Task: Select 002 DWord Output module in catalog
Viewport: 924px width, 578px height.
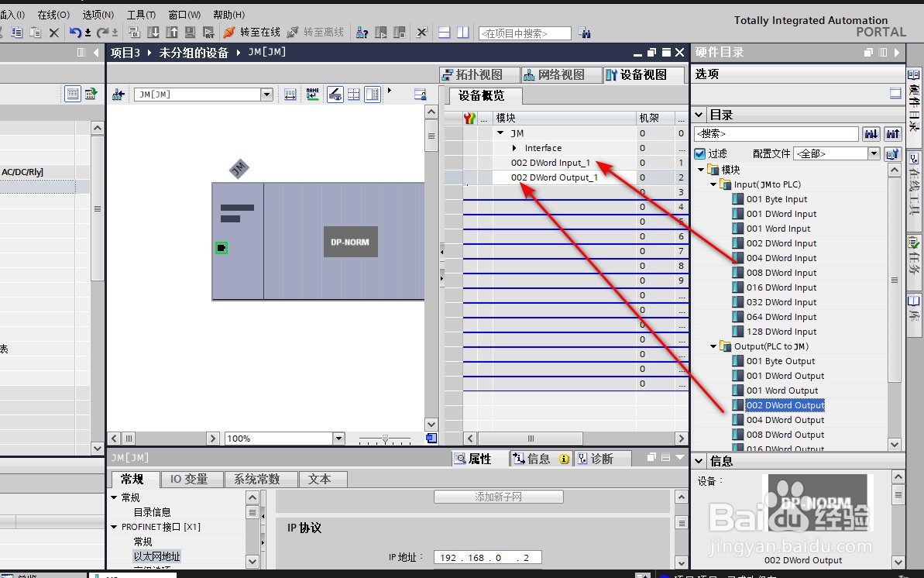Action: pos(785,405)
